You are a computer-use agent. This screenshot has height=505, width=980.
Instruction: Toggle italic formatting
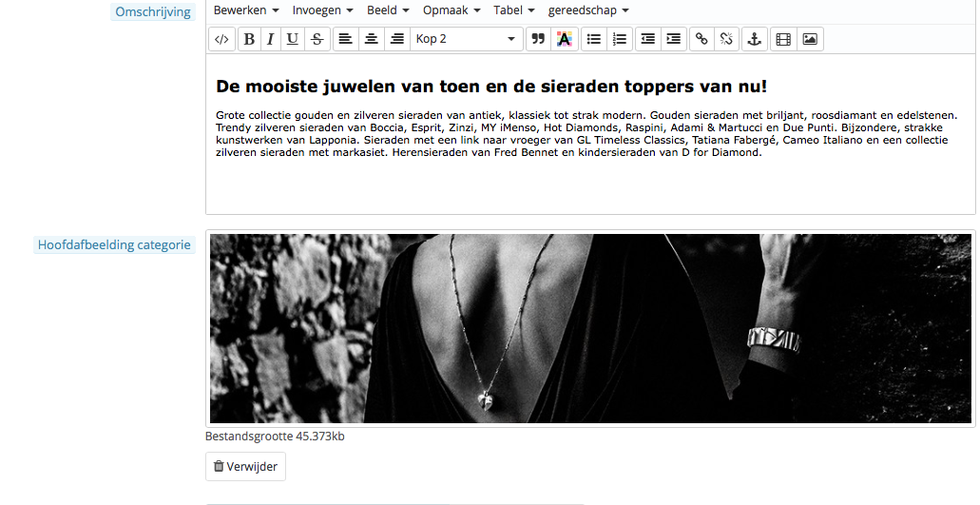[x=271, y=39]
